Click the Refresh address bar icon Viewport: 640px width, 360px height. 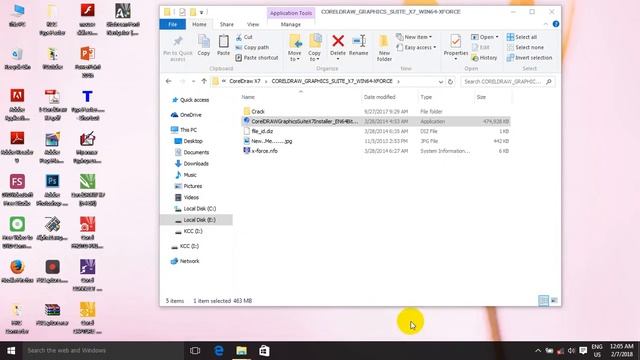(x=450, y=82)
